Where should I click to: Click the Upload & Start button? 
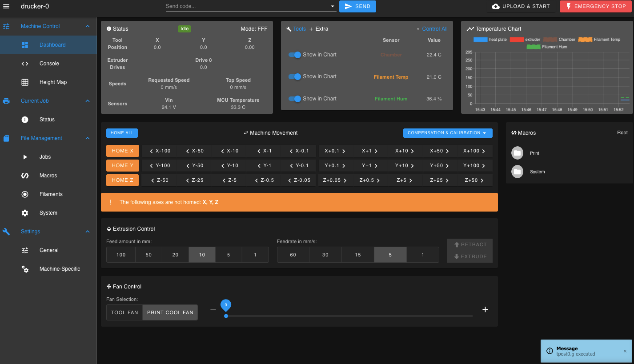521,6
